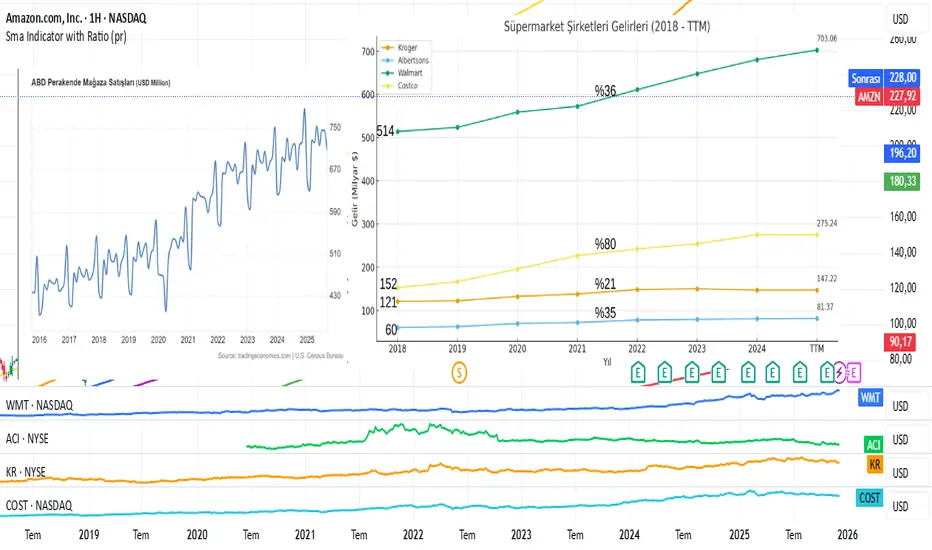Viewport: 932px width, 550px height.
Task: Click the pink upcoming earnings 'E' icon
Action: (x=854, y=373)
